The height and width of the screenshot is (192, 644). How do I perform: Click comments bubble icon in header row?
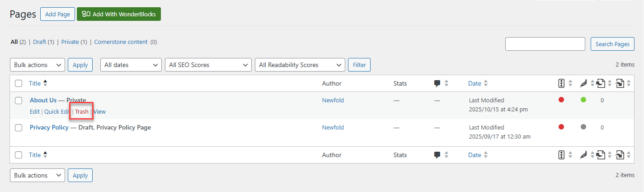437,83
